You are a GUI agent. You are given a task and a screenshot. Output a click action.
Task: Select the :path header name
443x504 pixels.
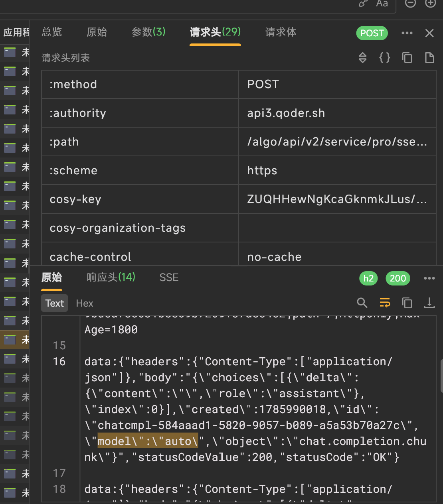[x=140, y=142]
